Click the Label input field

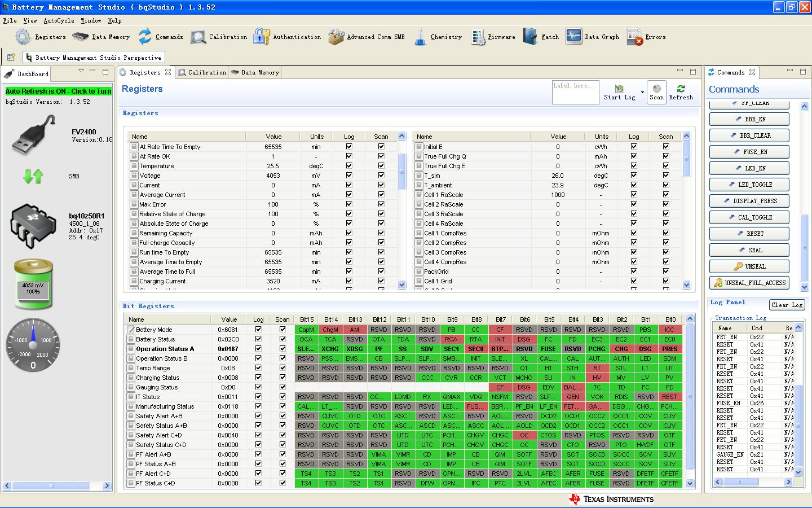click(576, 92)
